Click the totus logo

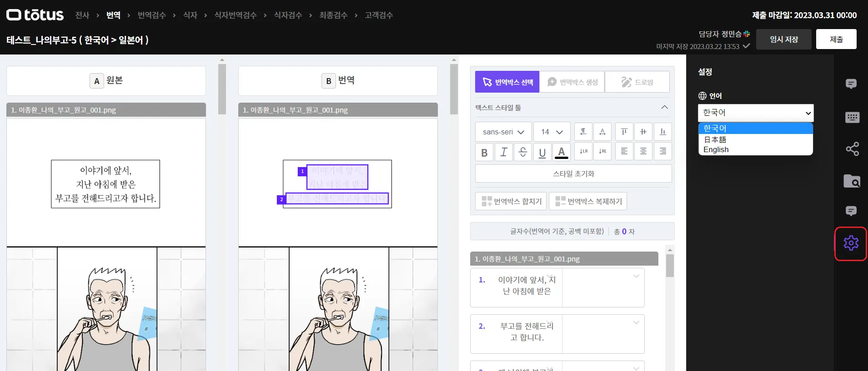click(x=35, y=15)
